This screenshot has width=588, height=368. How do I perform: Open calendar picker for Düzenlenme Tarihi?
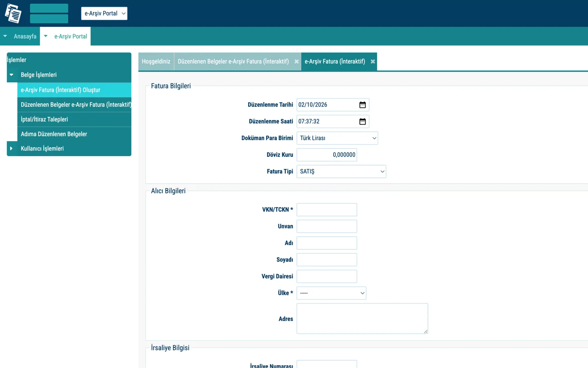coord(362,105)
